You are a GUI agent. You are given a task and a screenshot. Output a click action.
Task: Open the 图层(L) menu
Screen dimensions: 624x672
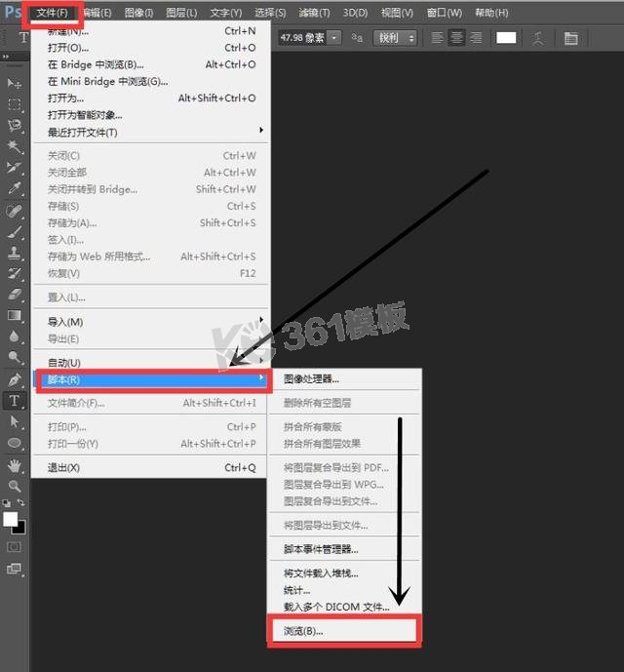pos(181,13)
